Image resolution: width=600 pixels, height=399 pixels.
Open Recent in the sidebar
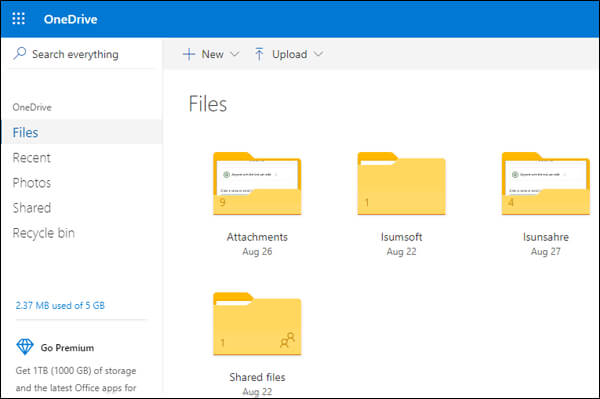pos(31,158)
